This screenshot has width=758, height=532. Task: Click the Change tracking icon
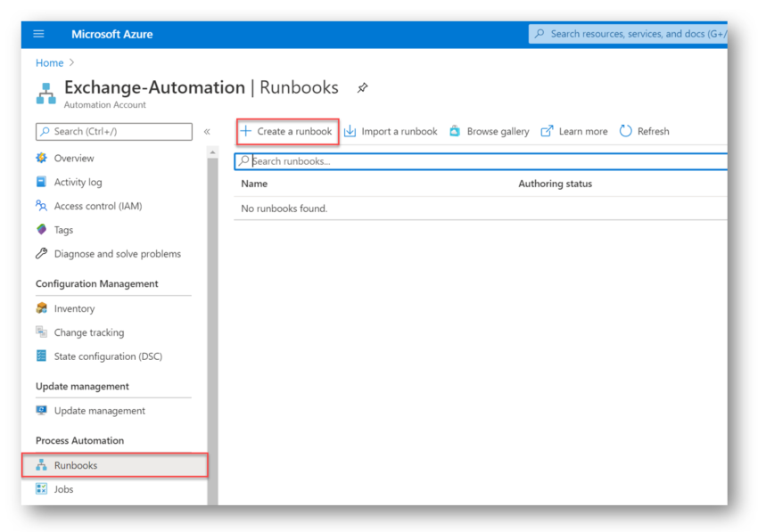coord(42,332)
